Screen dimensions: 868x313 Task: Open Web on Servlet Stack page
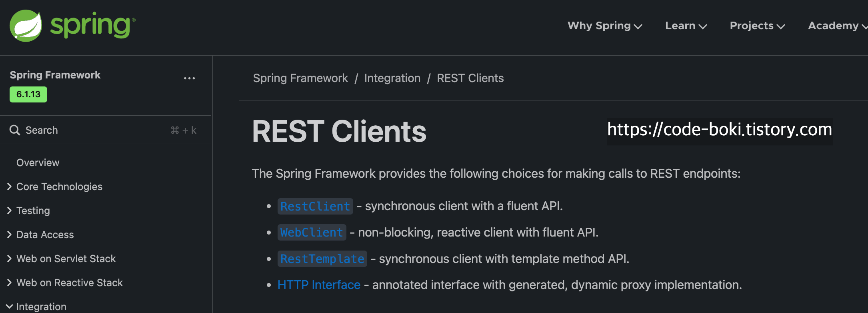coord(66,259)
